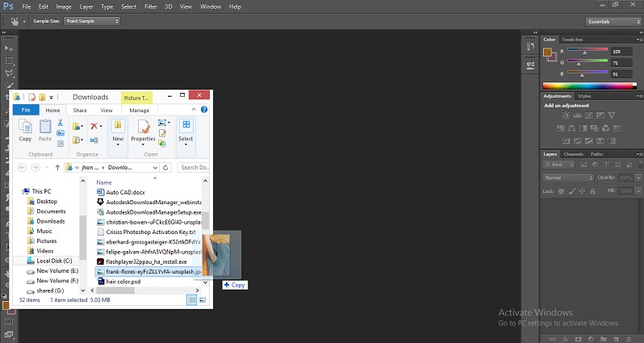644x343 pixels.
Task: Pick a color from the spectrum ramp
Action: pos(589,86)
